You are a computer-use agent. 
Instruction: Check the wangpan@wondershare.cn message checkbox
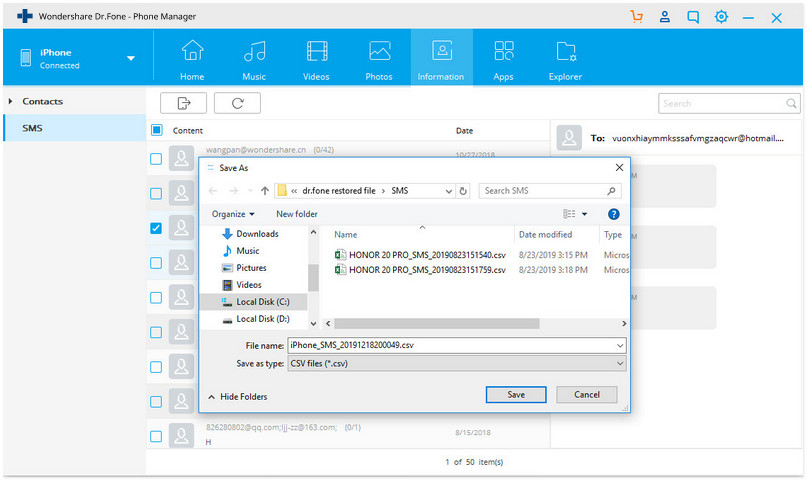[156, 159]
